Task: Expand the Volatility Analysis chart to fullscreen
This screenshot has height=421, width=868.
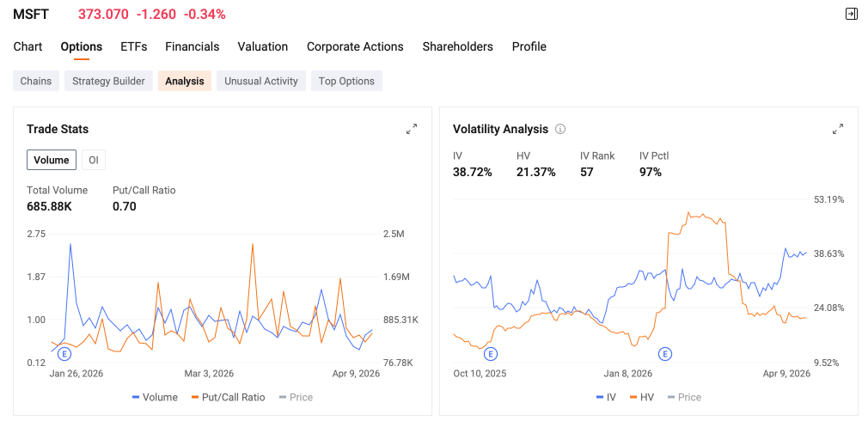Action: [x=838, y=129]
